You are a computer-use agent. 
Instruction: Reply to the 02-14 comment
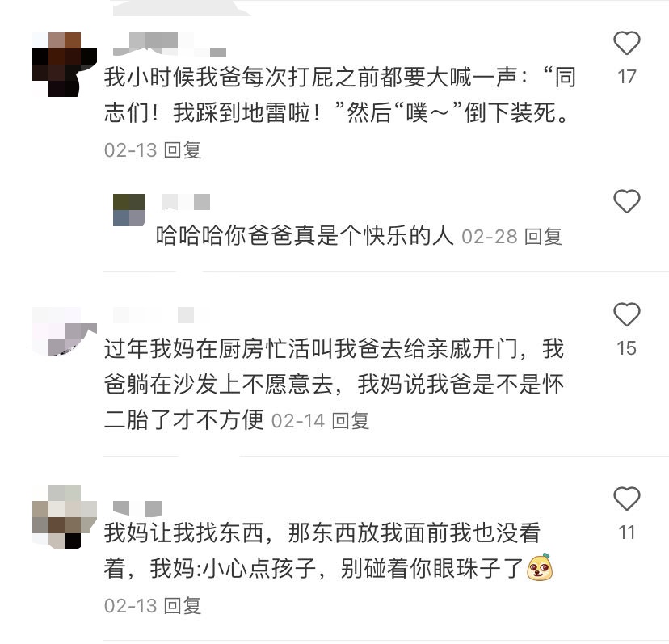(x=351, y=421)
